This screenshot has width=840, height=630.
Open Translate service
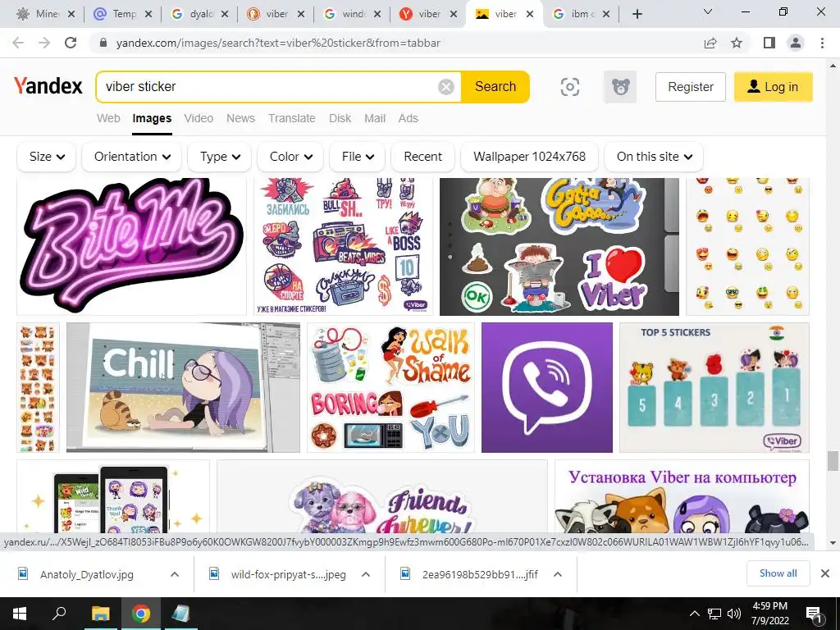click(291, 118)
